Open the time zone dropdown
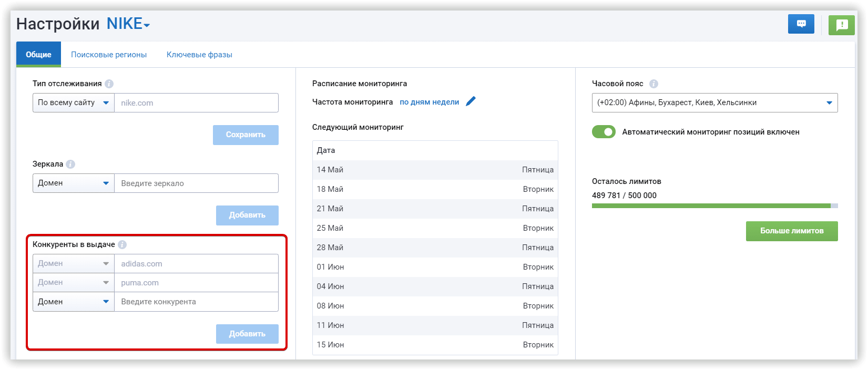 714,103
